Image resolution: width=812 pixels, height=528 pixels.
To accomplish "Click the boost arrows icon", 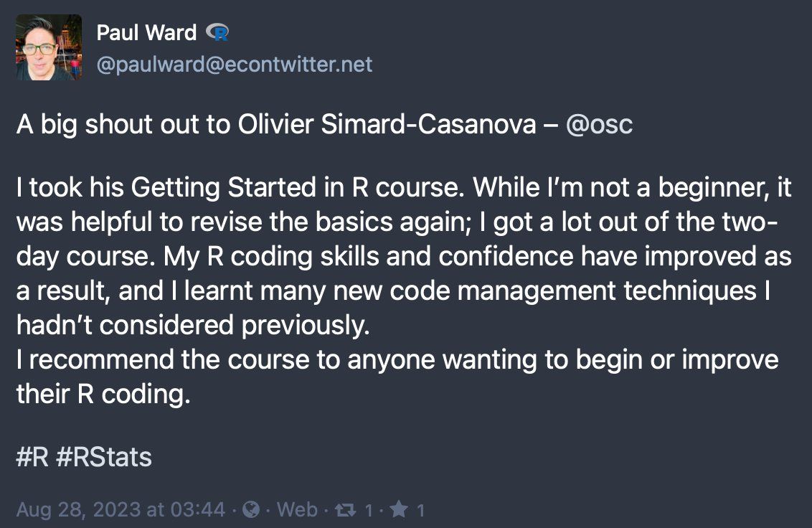I will [x=345, y=509].
